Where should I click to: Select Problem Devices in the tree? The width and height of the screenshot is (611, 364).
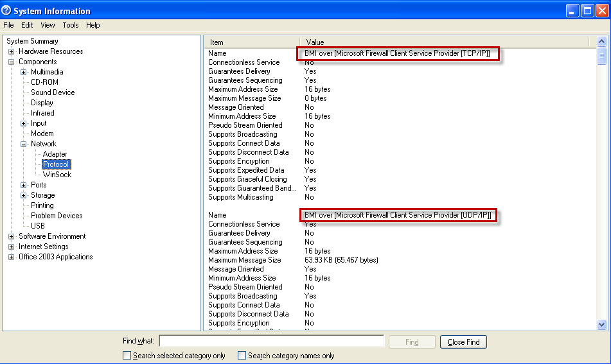57,216
